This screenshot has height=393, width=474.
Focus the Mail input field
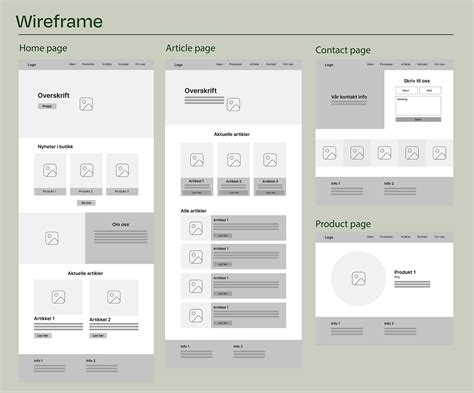(430, 90)
